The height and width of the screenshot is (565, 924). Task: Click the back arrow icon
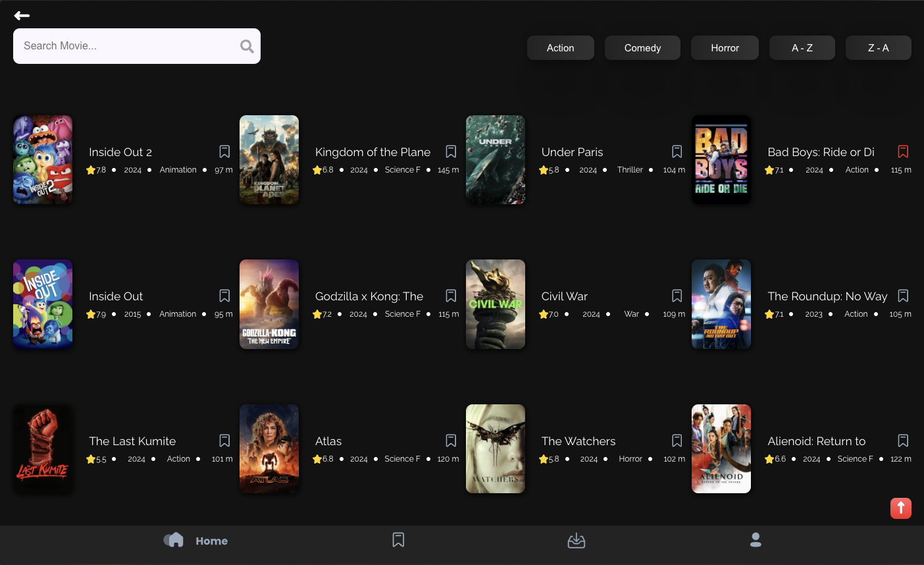coord(22,16)
